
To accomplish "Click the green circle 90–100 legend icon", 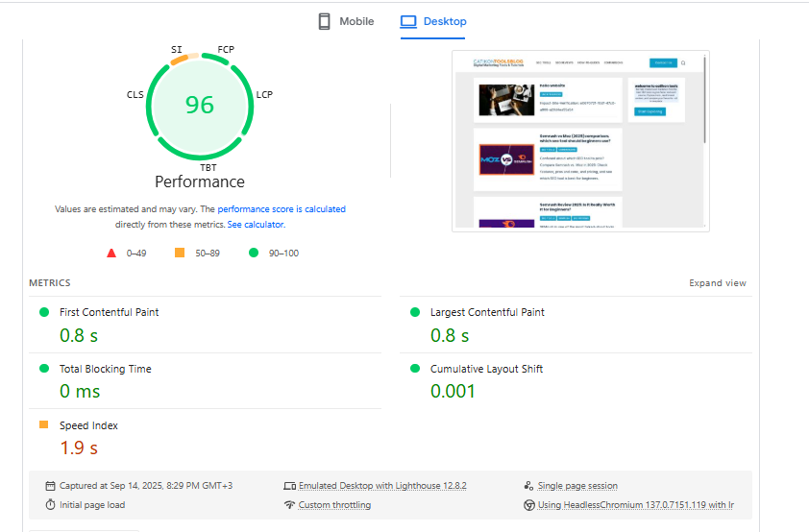I will pos(254,254).
